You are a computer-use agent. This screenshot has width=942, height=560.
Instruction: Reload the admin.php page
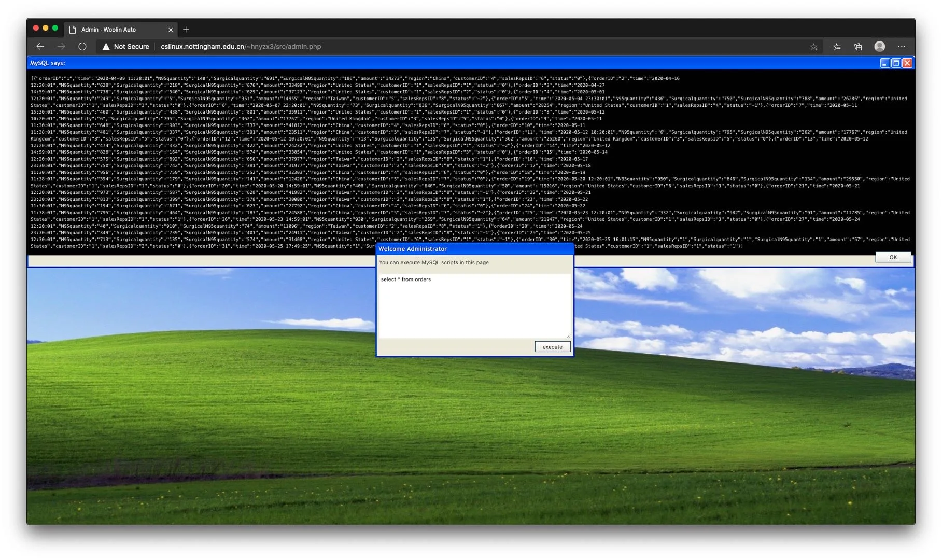click(x=82, y=47)
